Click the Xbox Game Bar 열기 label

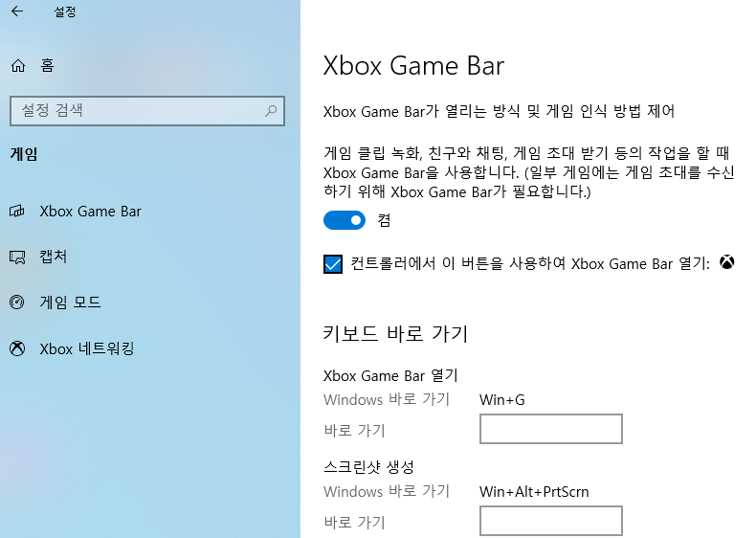click(x=390, y=375)
